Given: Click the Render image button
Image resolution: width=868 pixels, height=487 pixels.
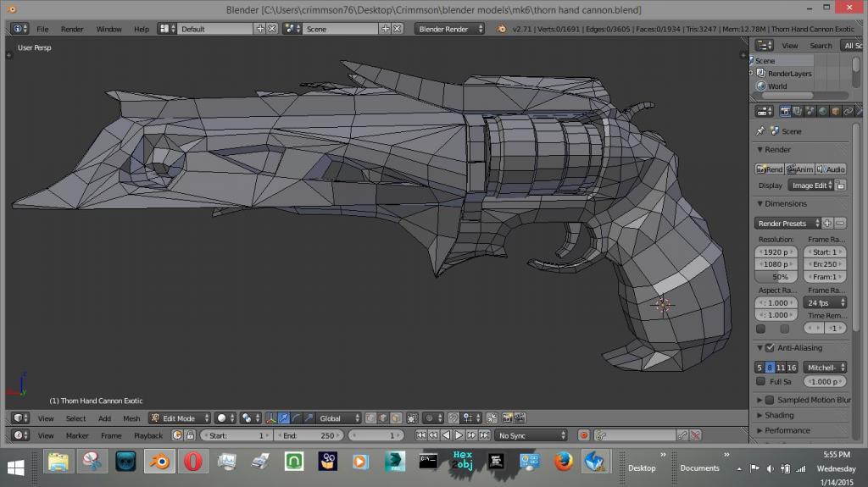Looking at the screenshot, I should click(770, 169).
